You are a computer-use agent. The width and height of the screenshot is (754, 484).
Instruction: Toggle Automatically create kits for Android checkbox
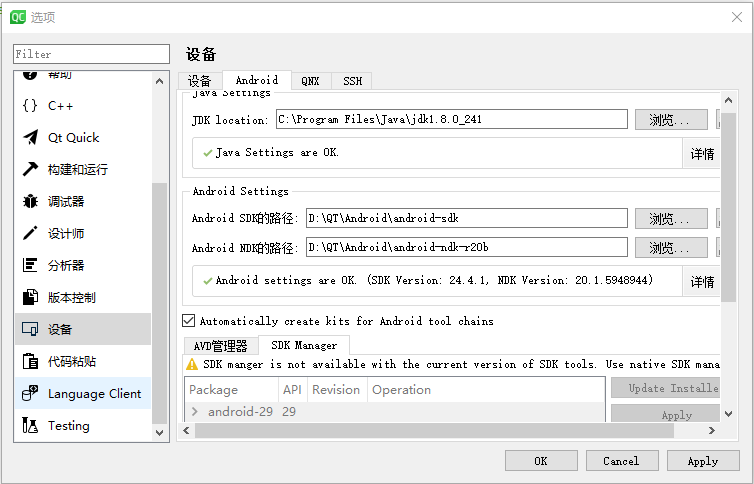pos(188,321)
